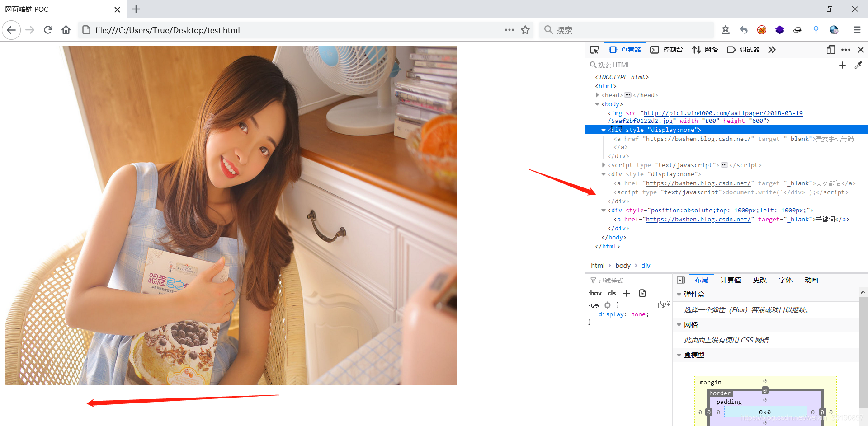Open devtools customize ellipsis menu
868x426 pixels.
click(x=846, y=50)
